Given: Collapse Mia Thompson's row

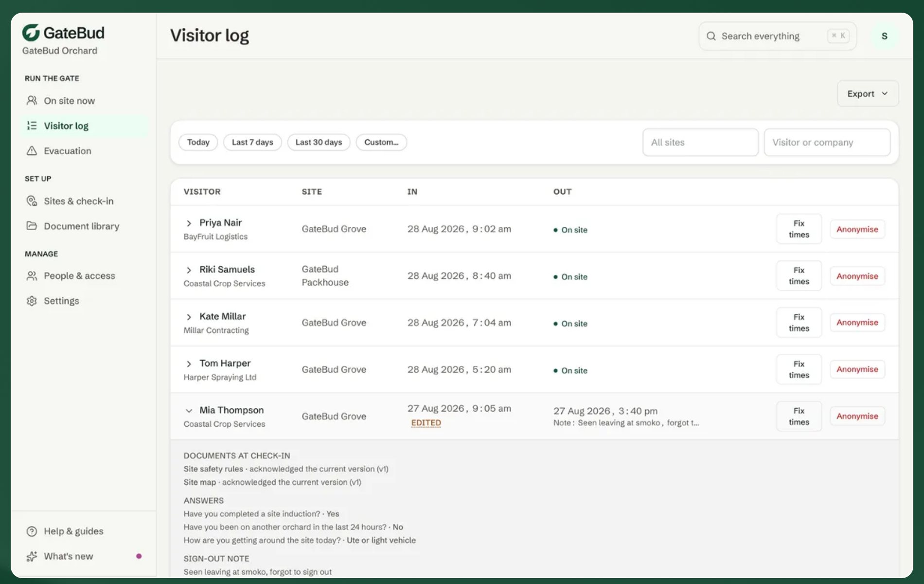Looking at the screenshot, I should pyautogui.click(x=189, y=411).
